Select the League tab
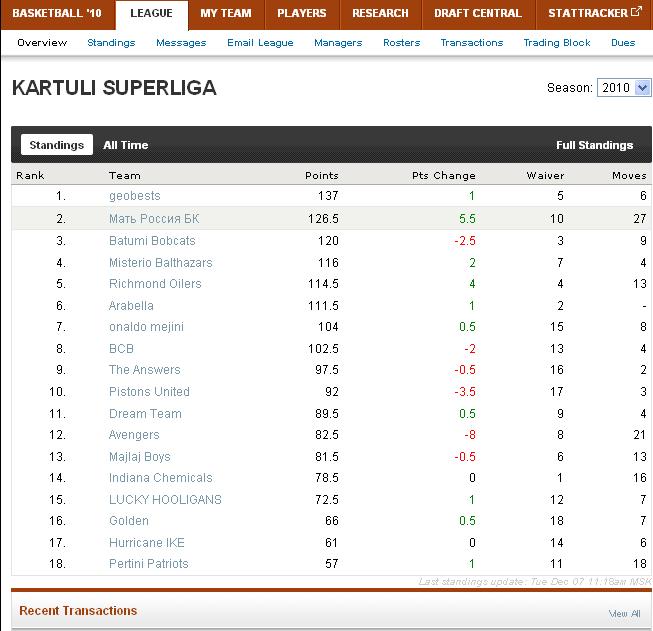 click(x=152, y=13)
